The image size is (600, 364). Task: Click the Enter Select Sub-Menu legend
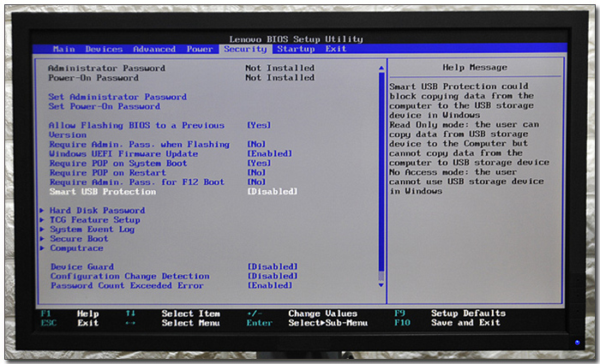(x=307, y=323)
